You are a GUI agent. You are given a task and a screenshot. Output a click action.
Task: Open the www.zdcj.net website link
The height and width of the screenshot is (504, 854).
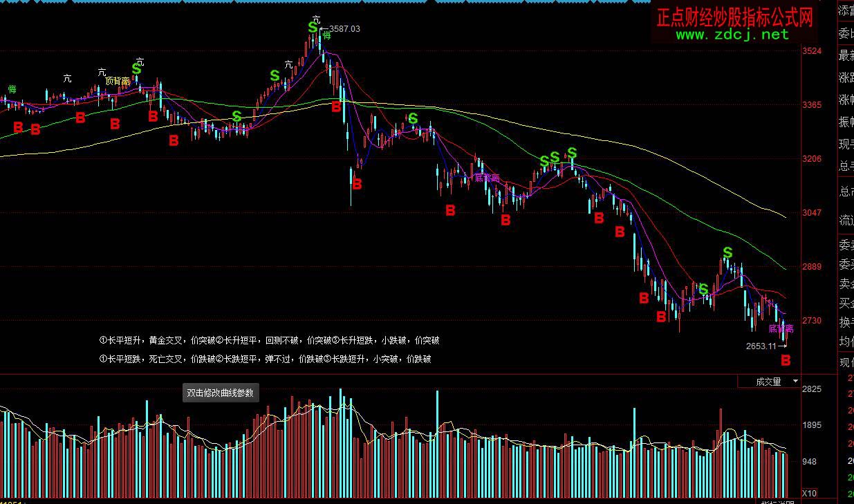tap(732, 34)
